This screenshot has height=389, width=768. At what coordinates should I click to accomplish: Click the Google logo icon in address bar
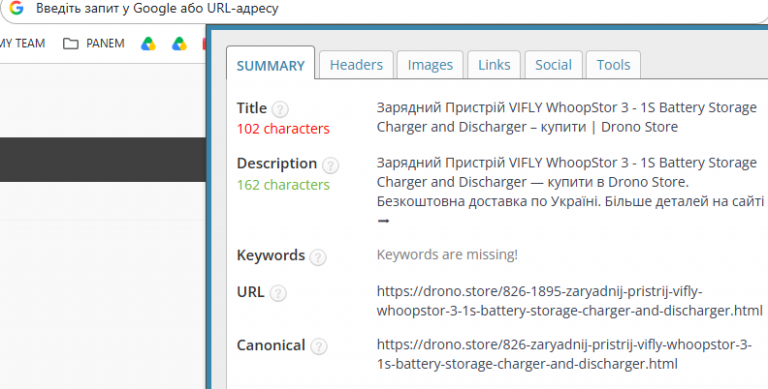[16, 8]
